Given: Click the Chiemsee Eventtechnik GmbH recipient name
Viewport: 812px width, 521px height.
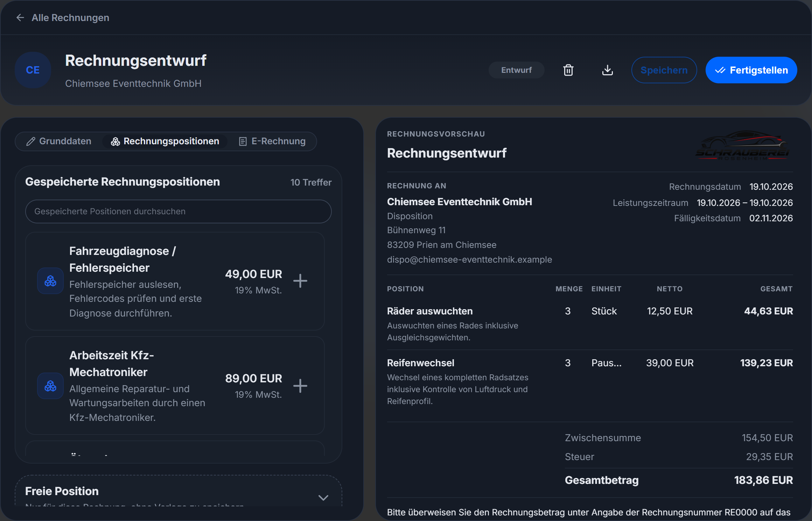Looking at the screenshot, I should tap(460, 202).
